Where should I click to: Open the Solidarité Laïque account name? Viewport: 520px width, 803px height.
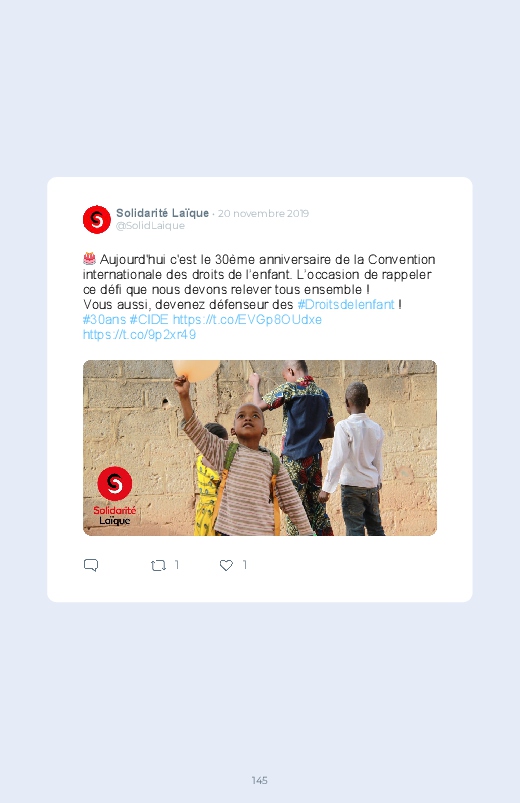162,213
